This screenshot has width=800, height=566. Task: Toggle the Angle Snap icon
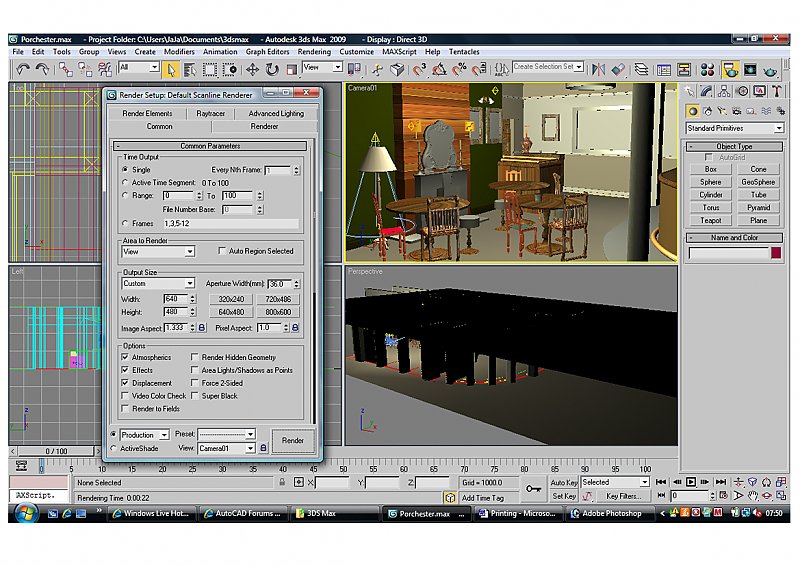pos(439,69)
